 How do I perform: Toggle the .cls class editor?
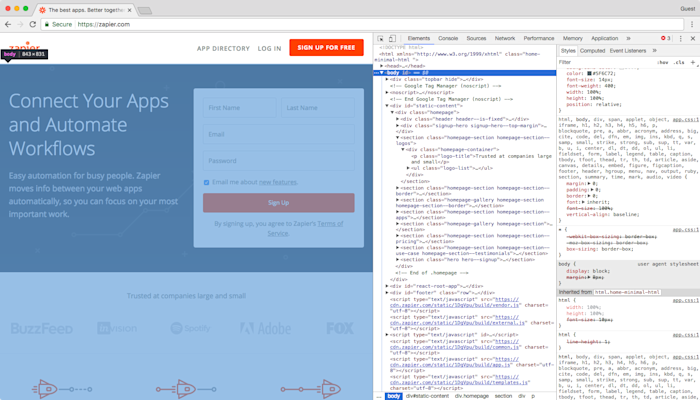coord(679,62)
